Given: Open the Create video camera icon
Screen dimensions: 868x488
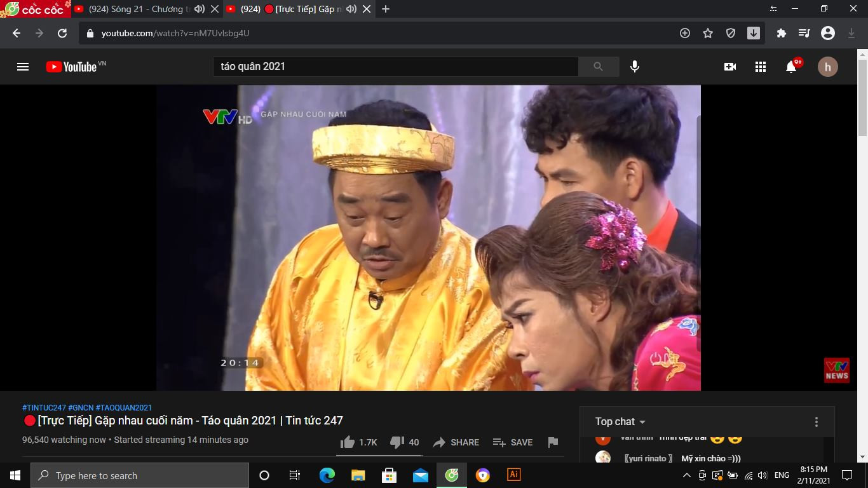Looking at the screenshot, I should tap(729, 66).
